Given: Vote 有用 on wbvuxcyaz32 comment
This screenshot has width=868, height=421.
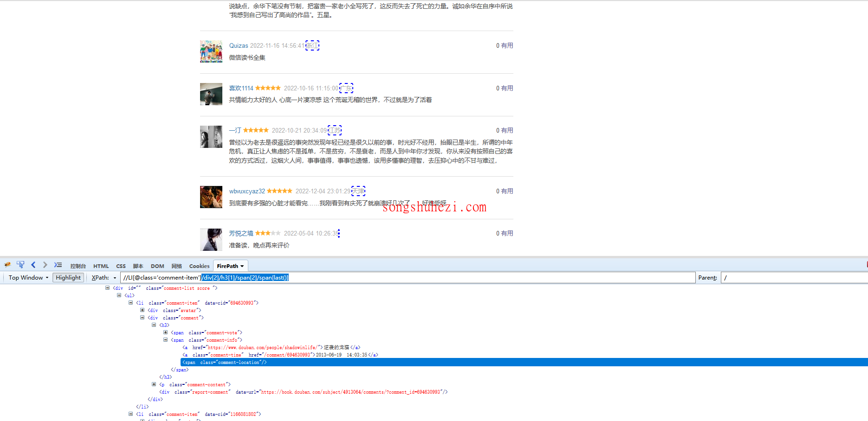Looking at the screenshot, I should [507, 191].
